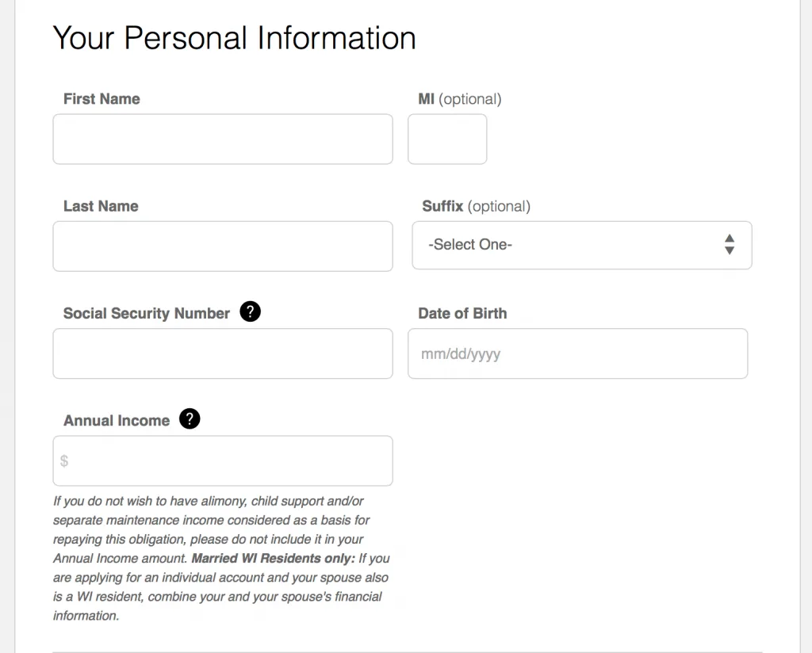Viewport: 812px width, 653px height.
Task: Focus the First Name text field
Action: (x=222, y=139)
